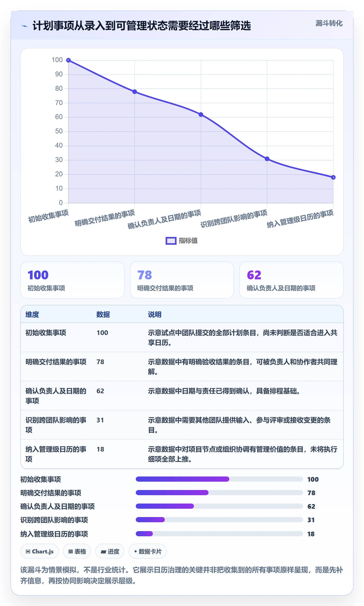This screenshot has height=606, width=364.
Task: Click the 表格 tag
Action: coord(77,551)
